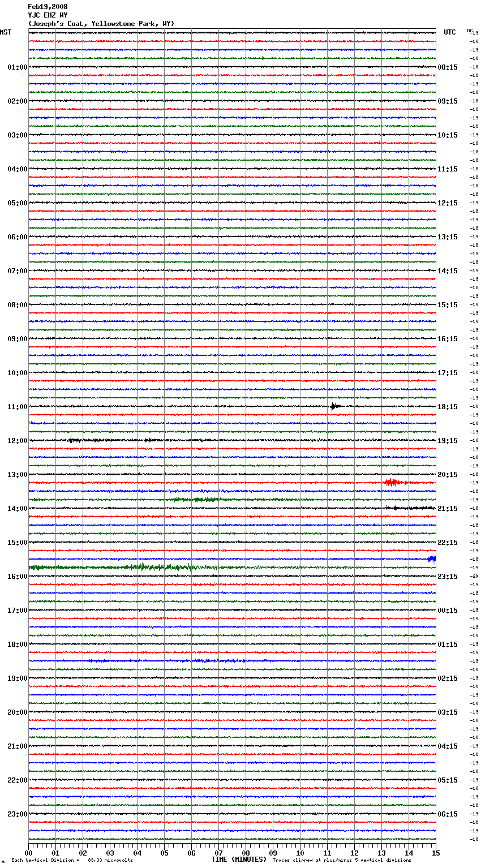Click the 03:15 UTC time label
481x868 pixels.
448,712
